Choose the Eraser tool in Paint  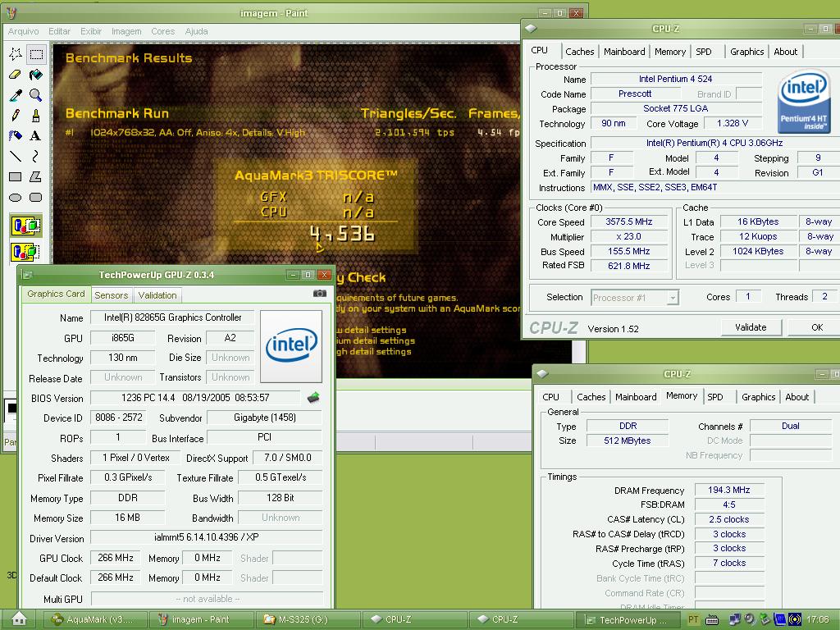coord(16,75)
